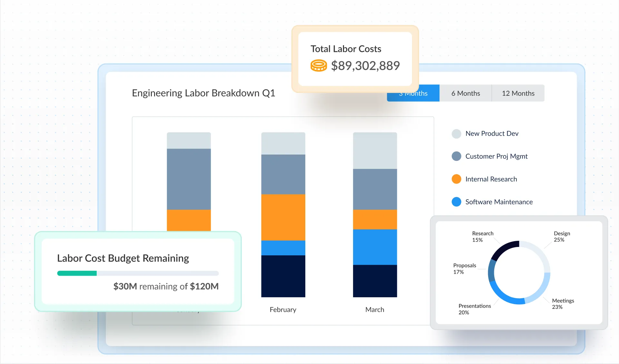Switch to the 6 Months tab
This screenshot has height=364, width=619.
(466, 93)
